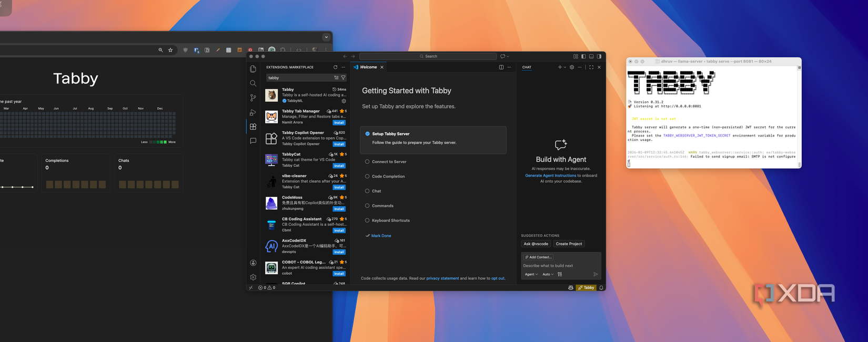Open the Tabby chat icon in activity bar
Viewport: 868px width, 342px height.
tap(253, 141)
